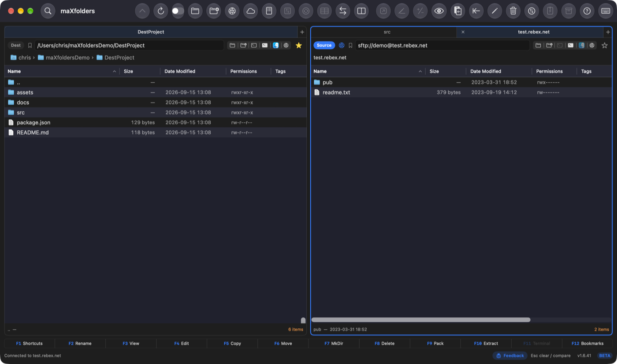Toggle the eye preview icon in toolbar

(439, 11)
